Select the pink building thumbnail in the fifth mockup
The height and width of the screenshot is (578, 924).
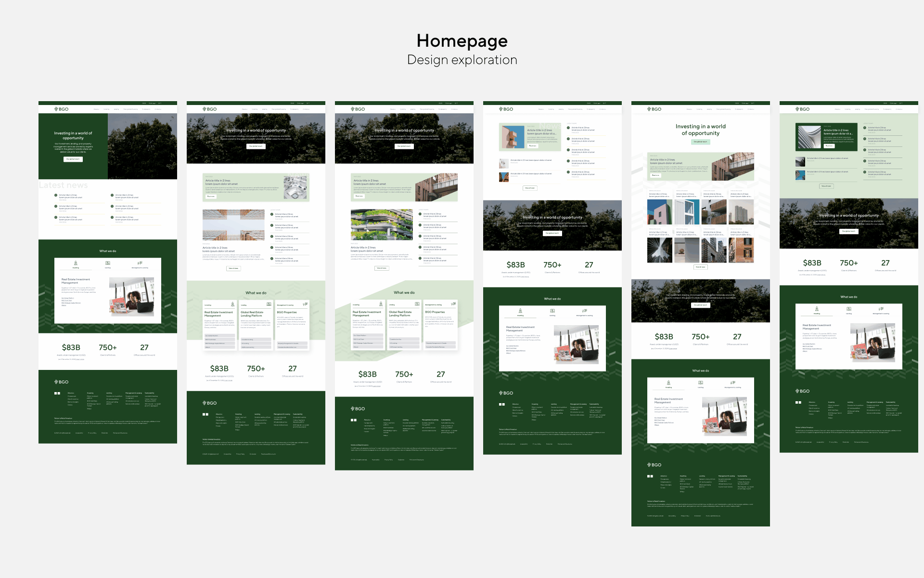[659, 212]
